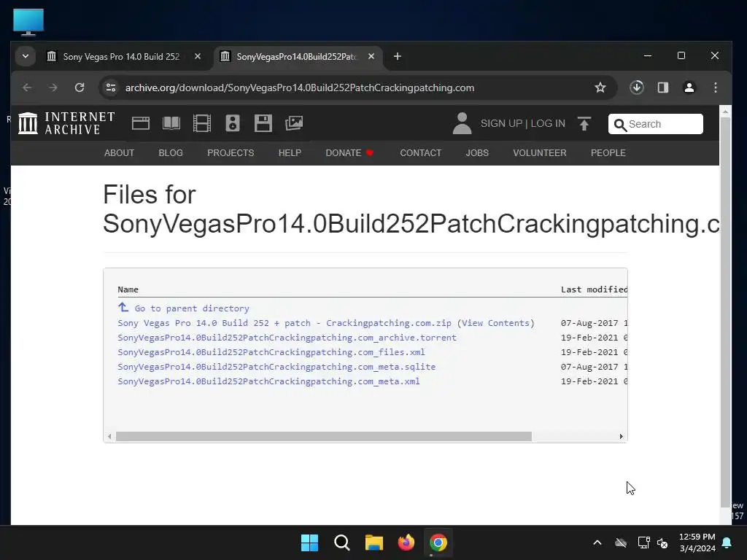Open the _files.xml file link
The width and height of the screenshot is (747, 560).
[271, 352]
